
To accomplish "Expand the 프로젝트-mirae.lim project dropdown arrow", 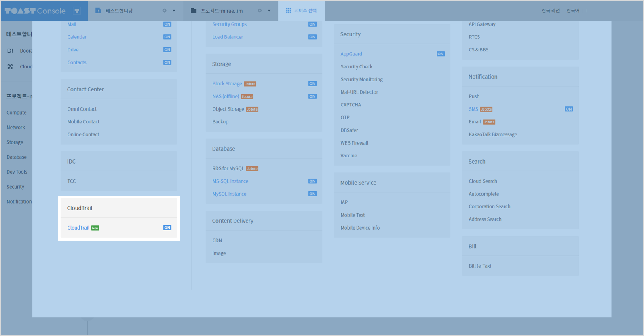I will click(x=269, y=11).
